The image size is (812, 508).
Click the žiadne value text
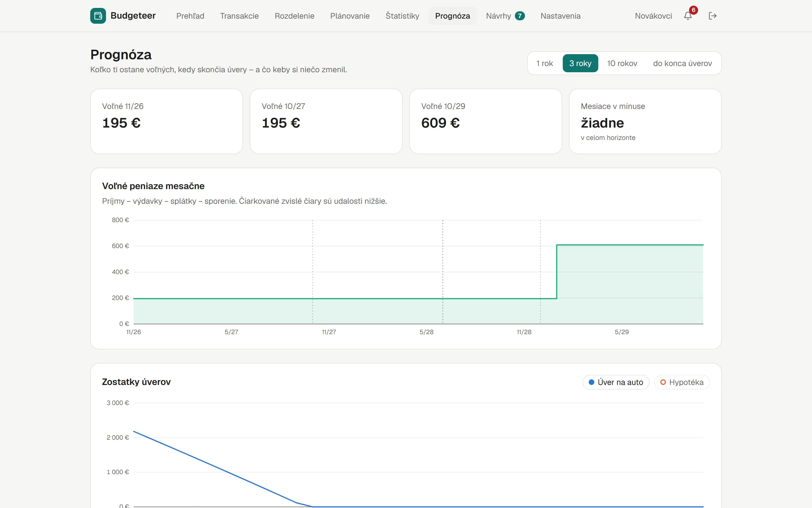click(x=602, y=123)
